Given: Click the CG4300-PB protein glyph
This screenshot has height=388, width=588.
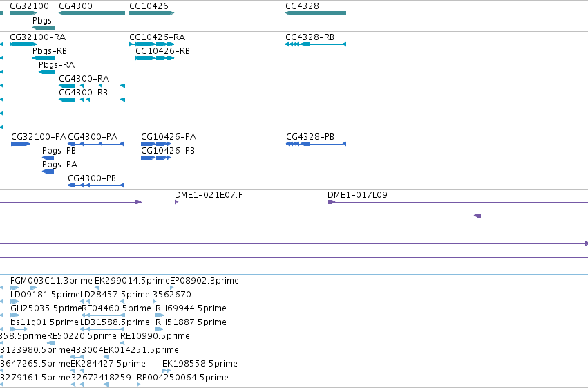Looking at the screenshot, I should (x=95, y=185).
